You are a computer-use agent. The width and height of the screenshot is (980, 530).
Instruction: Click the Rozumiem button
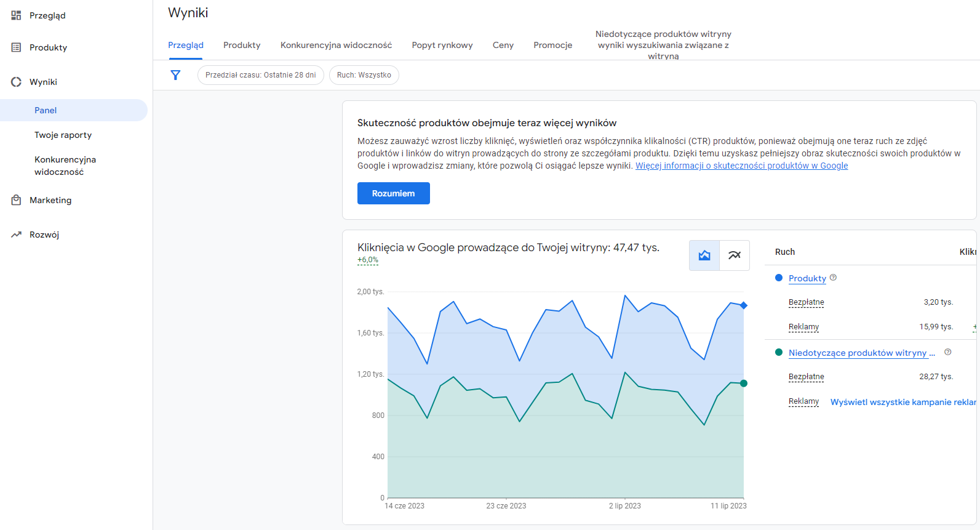[x=394, y=193]
